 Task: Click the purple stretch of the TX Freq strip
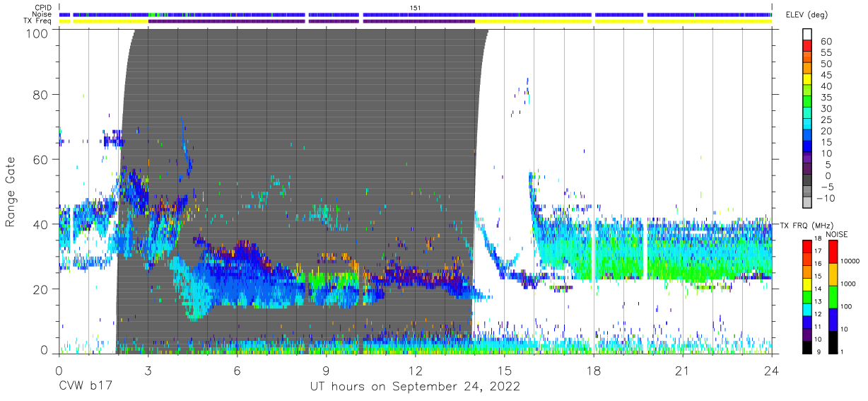[311, 21]
